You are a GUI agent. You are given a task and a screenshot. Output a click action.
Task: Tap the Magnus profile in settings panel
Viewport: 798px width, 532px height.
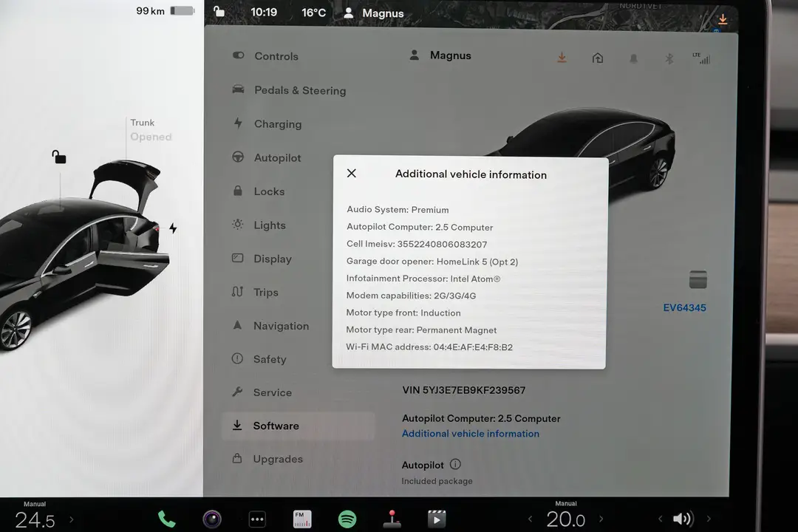pyautogui.click(x=440, y=55)
